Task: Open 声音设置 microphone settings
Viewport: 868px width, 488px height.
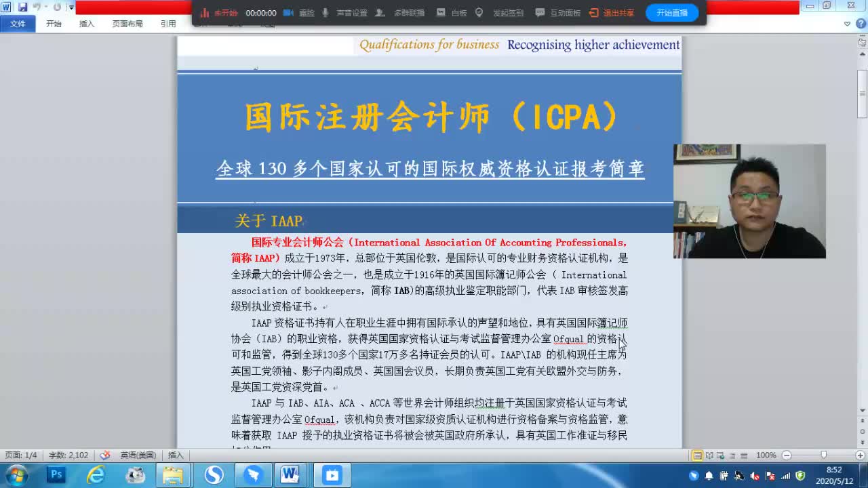Action: (x=344, y=13)
